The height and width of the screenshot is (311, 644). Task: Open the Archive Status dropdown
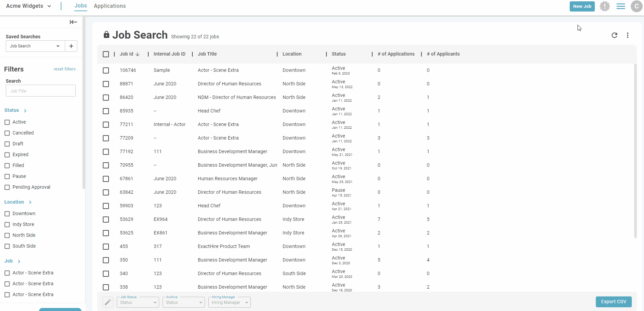(184, 302)
